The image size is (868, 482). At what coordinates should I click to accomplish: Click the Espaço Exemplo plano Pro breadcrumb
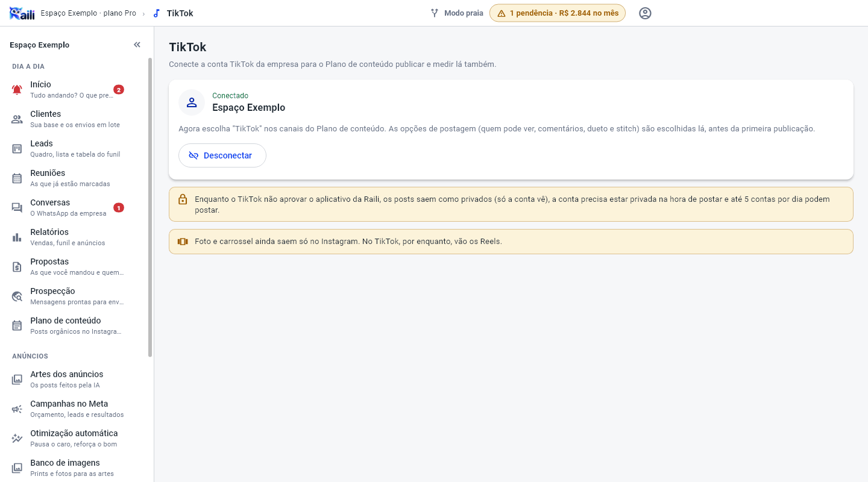tap(89, 13)
